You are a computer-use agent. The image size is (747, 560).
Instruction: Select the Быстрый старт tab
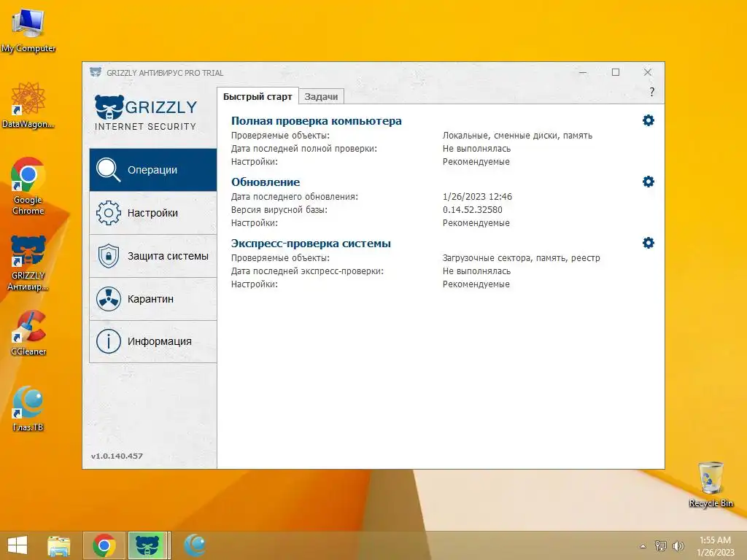click(258, 96)
